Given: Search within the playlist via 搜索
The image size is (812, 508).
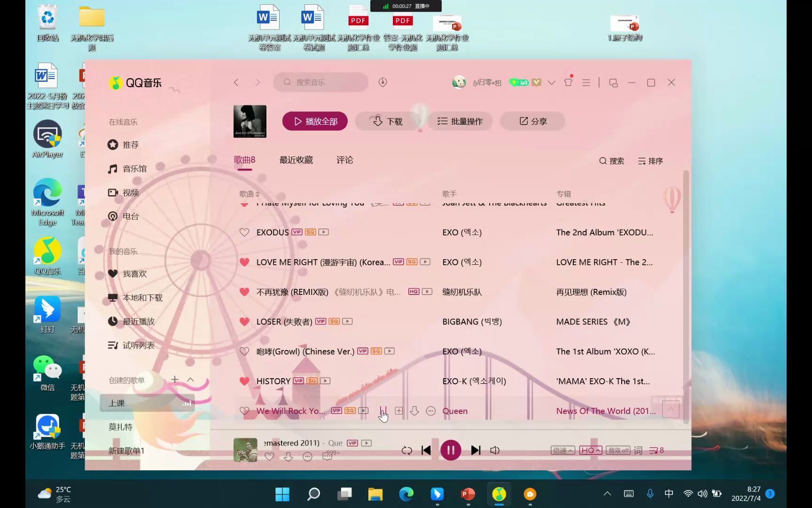Looking at the screenshot, I should (611, 161).
